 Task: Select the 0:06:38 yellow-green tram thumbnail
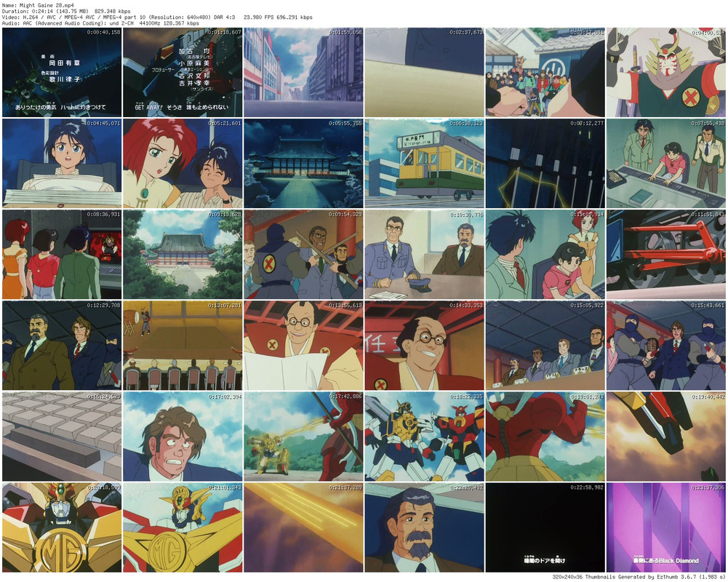[x=424, y=164]
